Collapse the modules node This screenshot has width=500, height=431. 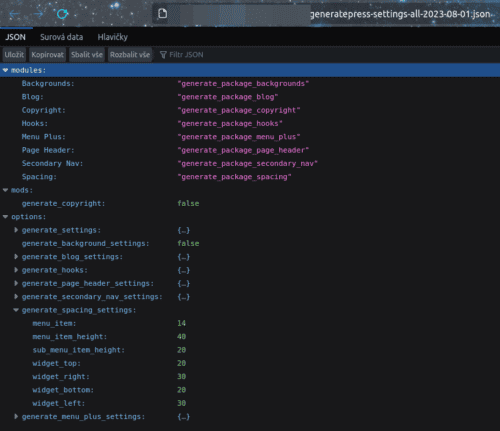(5, 70)
